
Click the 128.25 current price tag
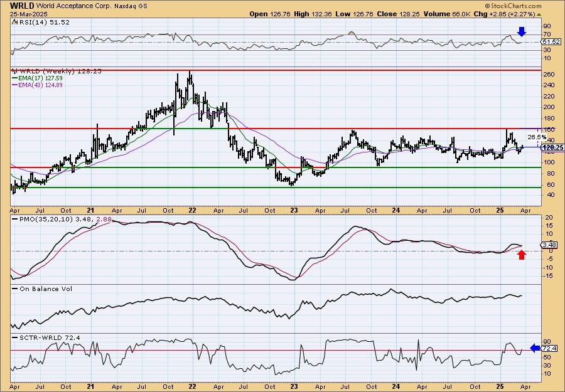[x=552, y=147]
